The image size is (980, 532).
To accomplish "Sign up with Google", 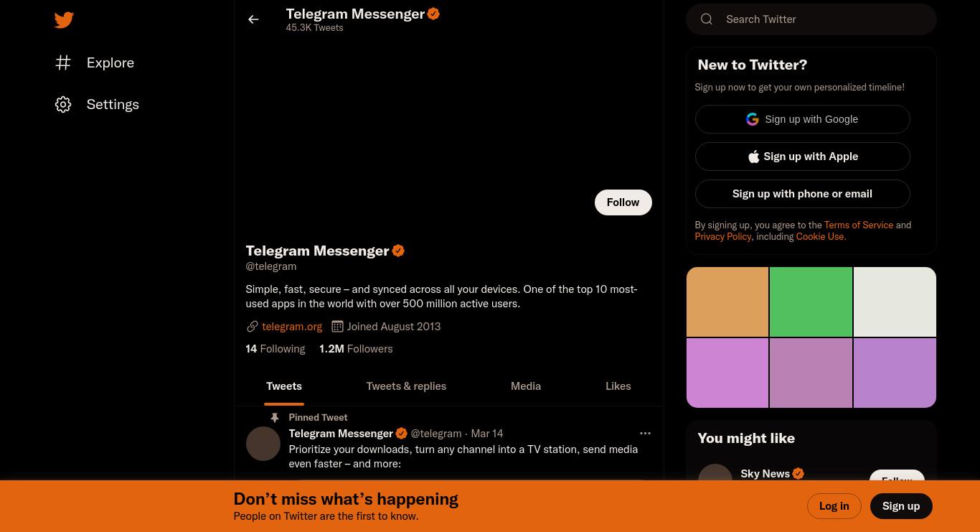I will pyautogui.click(x=802, y=119).
